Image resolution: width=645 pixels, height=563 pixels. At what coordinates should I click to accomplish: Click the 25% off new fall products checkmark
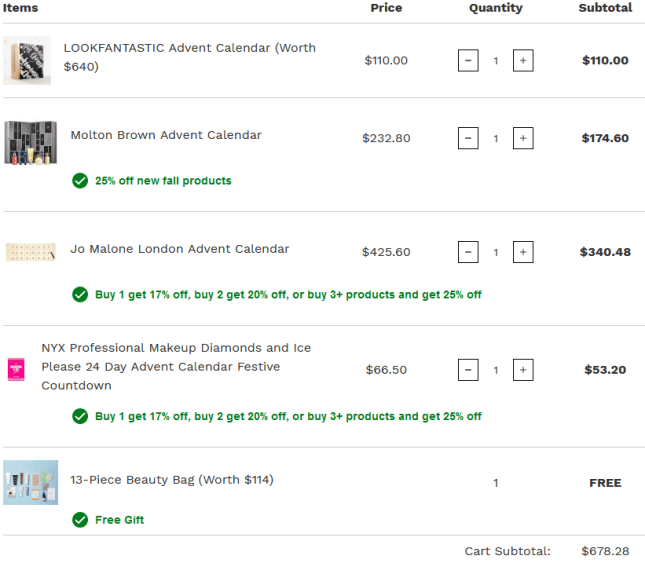[x=80, y=181]
